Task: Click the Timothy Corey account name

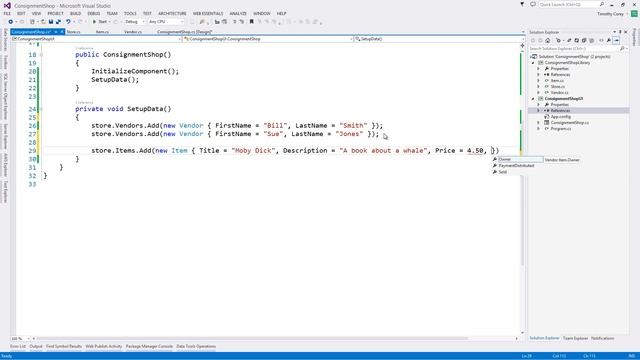Action: click(611, 14)
